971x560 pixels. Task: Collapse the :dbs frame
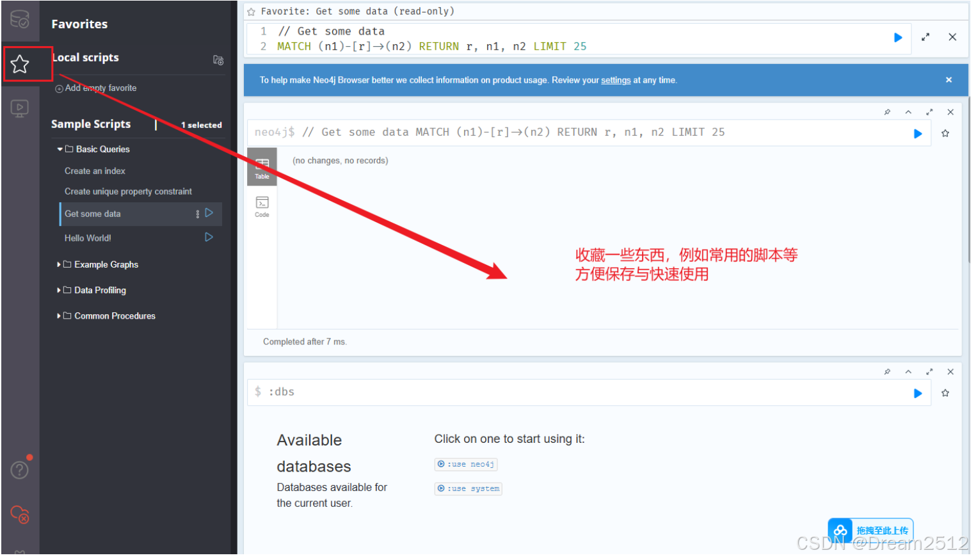[x=908, y=372]
